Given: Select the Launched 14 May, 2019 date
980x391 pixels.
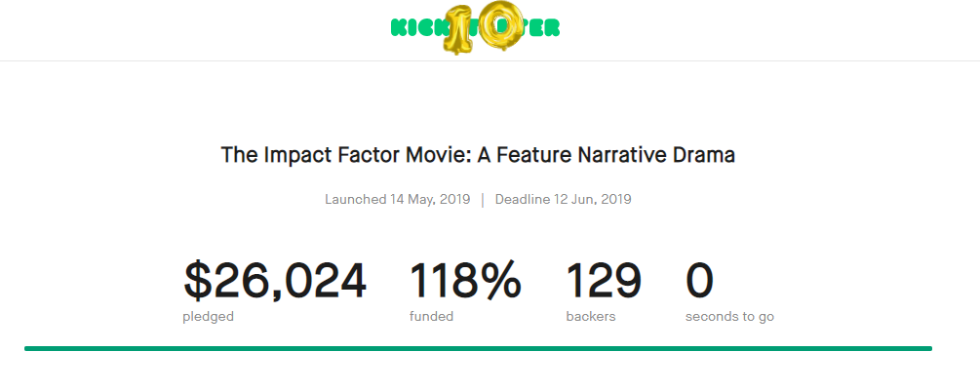Looking at the screenshot, I should coord(398,200).
